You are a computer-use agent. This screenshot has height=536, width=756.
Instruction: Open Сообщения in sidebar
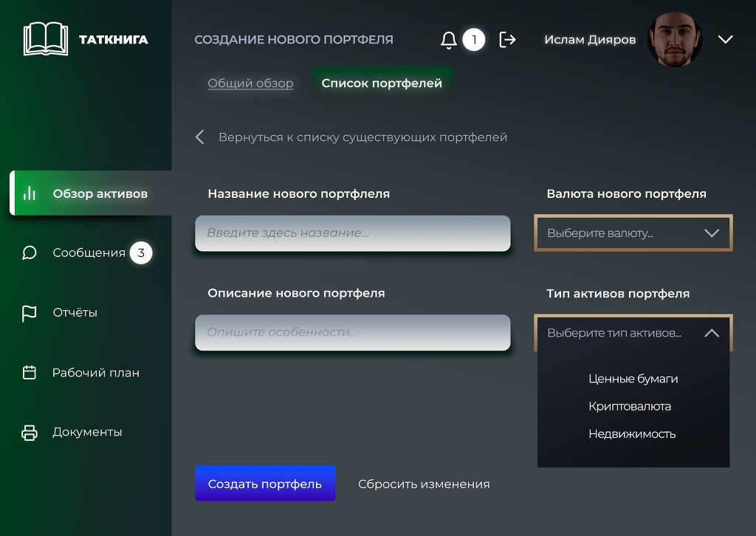point(89,252)
